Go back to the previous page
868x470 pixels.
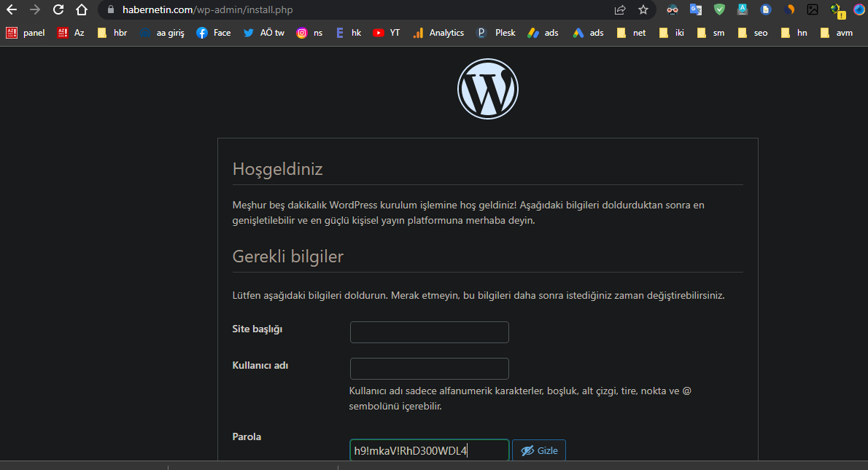click(x=12, y=10)
